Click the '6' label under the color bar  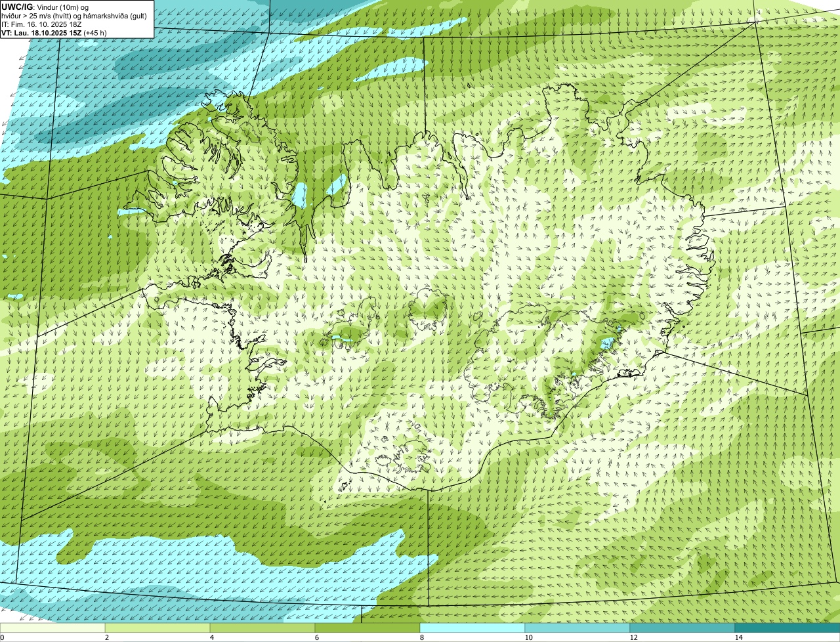[317, 637]
